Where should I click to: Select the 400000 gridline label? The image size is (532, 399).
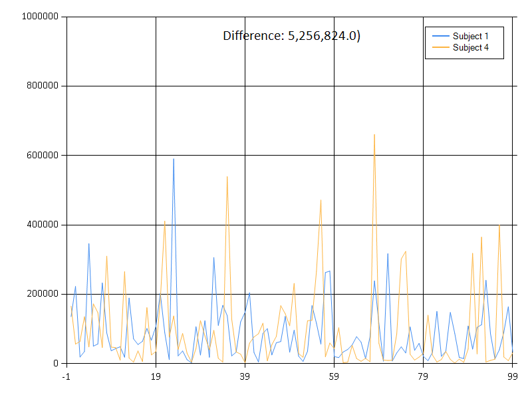pos(43,224)
